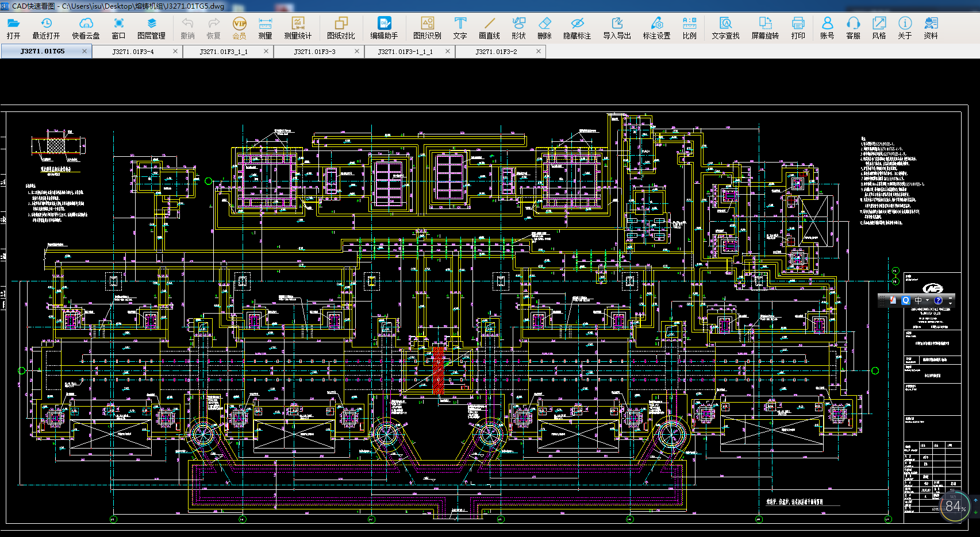Open 标注设置 annotation settings

[x=656, y=28]
